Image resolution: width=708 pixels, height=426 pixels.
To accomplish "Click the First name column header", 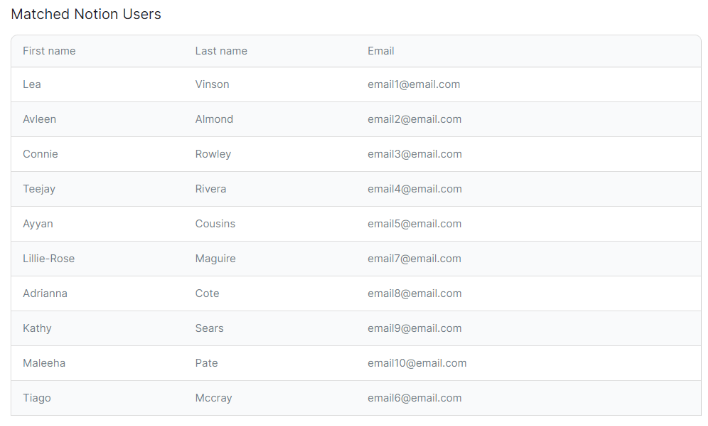I will point(49,51).
